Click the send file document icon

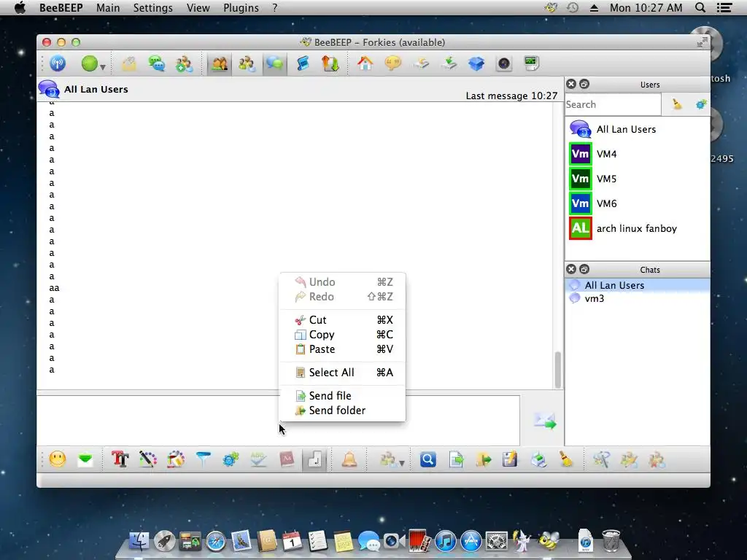(456, 459)
